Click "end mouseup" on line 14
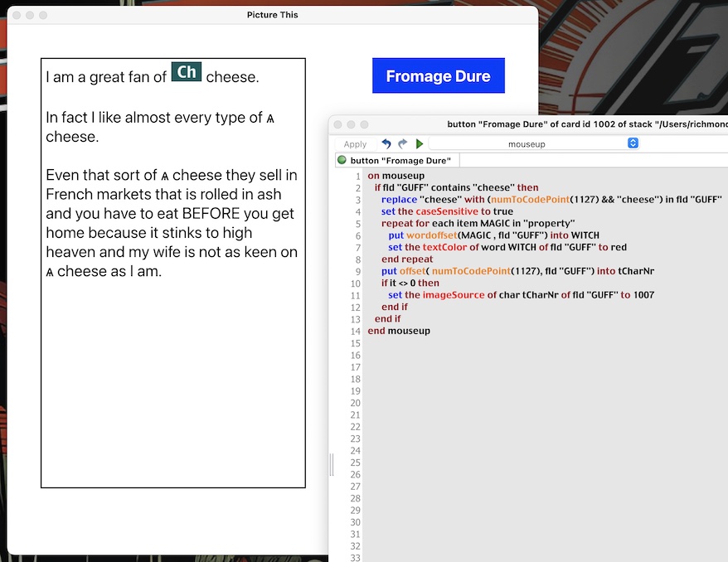 pos(399,331)
